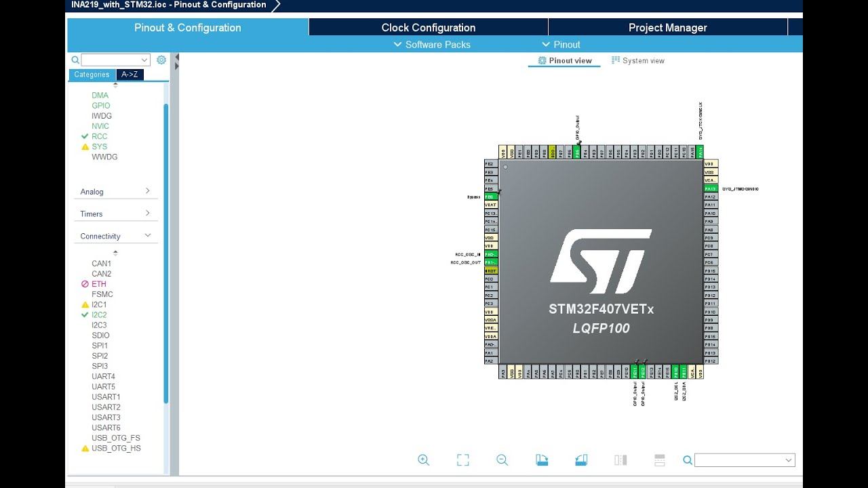868x488 pixels.
Task: Select UART4 peripheral
Action: (x=103, y=377)
